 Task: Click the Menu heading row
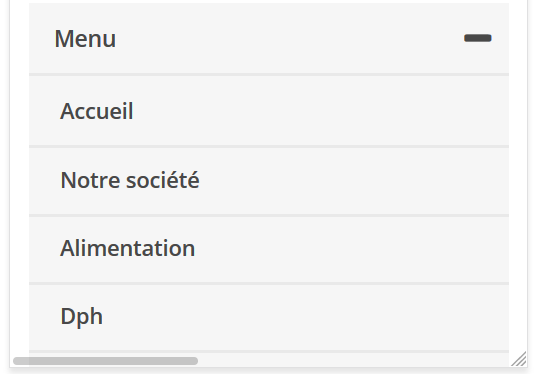(x=269, y=38)
